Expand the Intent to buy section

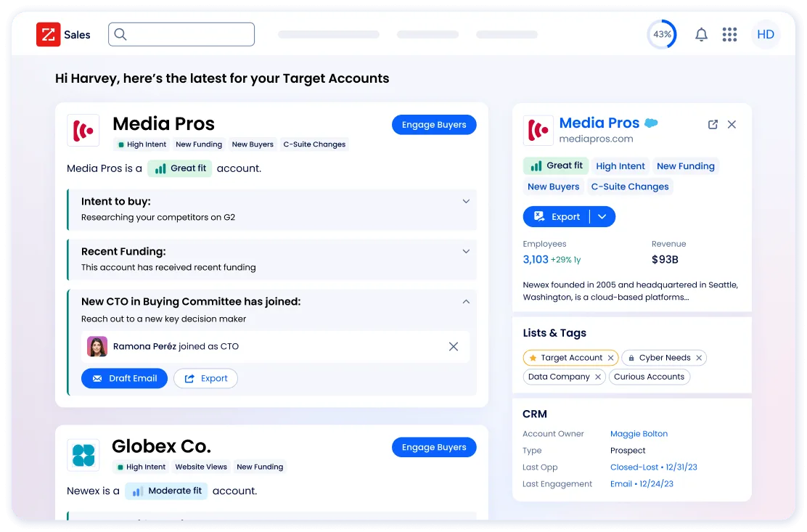point(466,201)
